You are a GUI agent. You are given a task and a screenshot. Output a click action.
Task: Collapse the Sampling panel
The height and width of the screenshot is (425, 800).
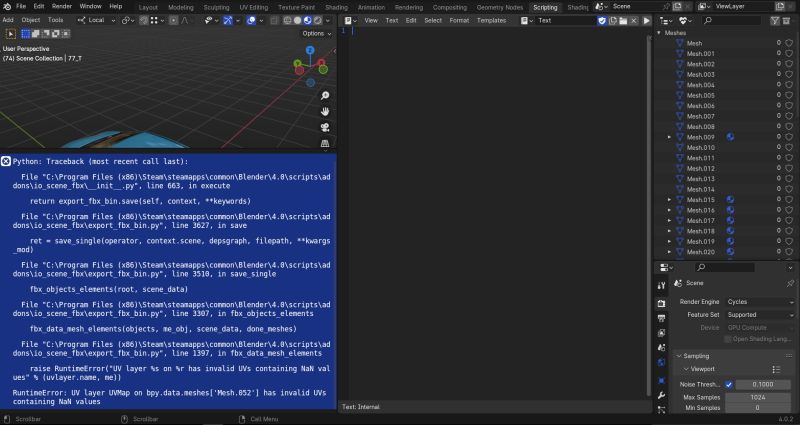(x=679, y=356)
